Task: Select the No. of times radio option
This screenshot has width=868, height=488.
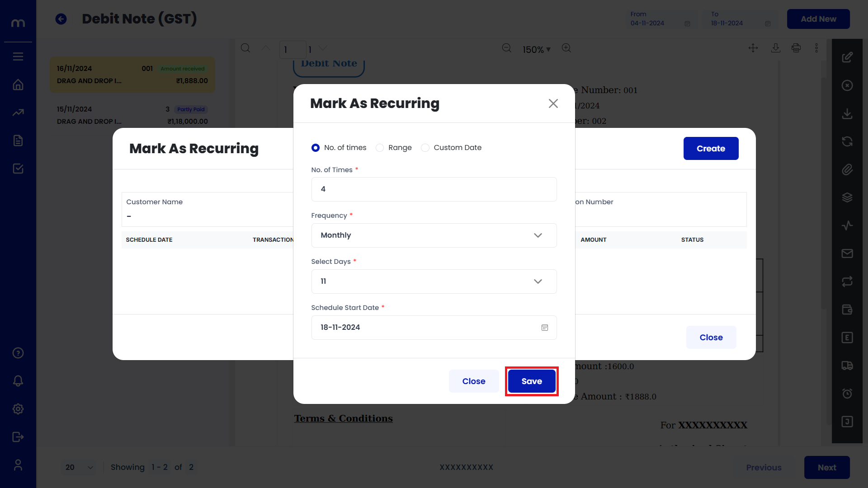Action: [316, 148]
